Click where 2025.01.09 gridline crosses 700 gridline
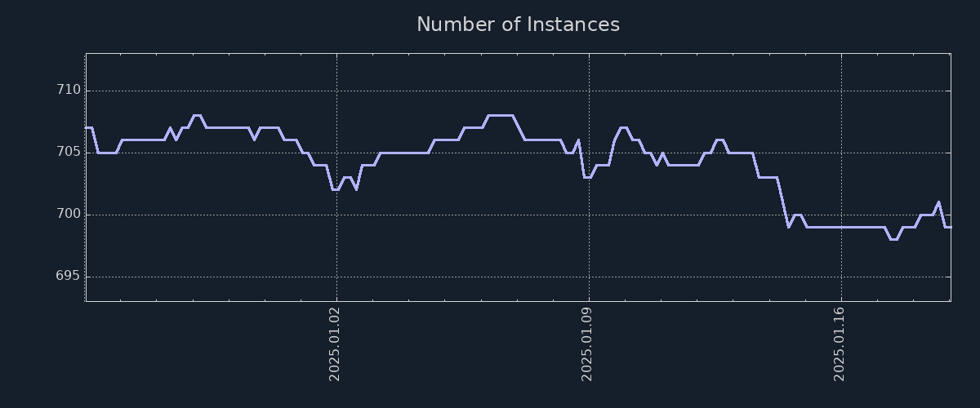 (589, 215)
